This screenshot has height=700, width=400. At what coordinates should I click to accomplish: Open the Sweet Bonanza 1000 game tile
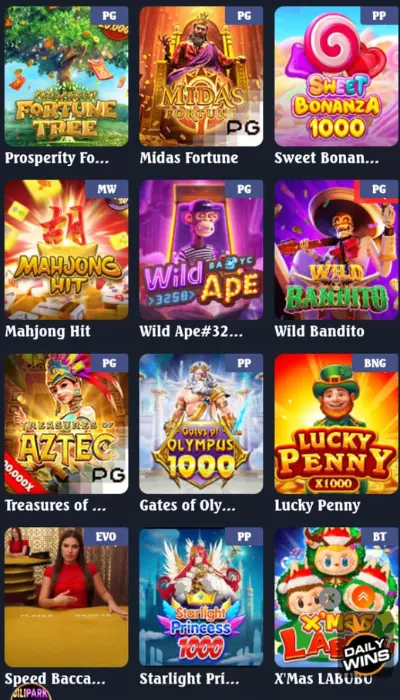pos(336,76)
